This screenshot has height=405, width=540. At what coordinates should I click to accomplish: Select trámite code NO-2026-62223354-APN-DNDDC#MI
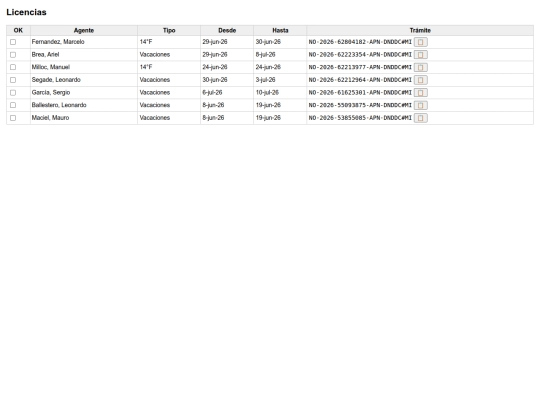[360, 55]
